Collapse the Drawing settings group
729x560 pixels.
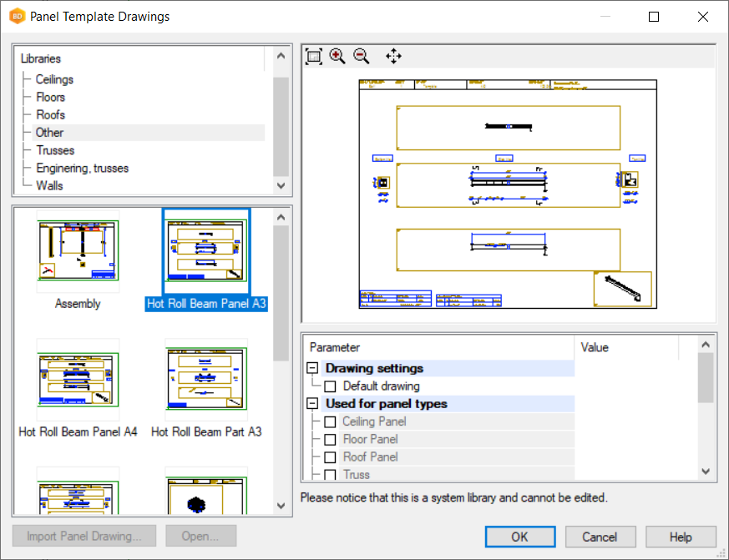coord(313,369)
